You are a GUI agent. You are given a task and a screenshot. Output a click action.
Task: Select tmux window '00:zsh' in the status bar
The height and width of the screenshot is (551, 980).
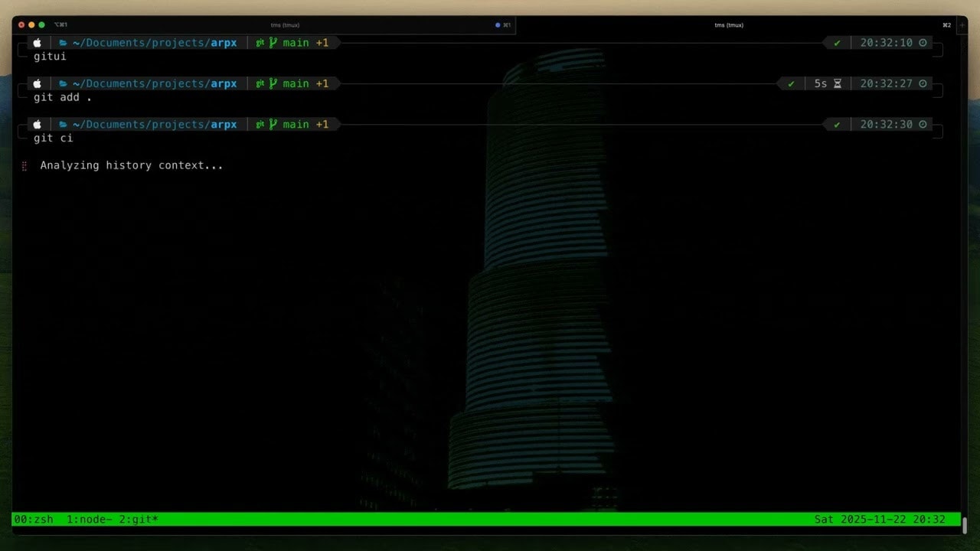coord(34,520)
